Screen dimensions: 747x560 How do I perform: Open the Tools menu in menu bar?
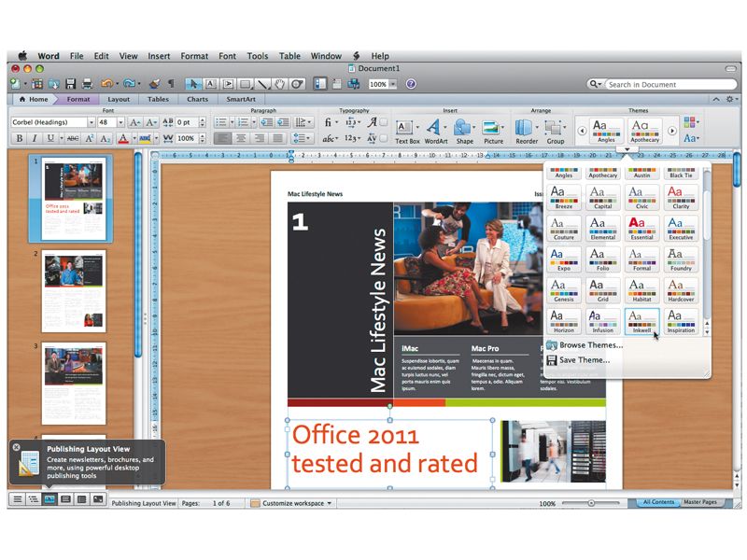pyautogui.click(x=258, y=56)
